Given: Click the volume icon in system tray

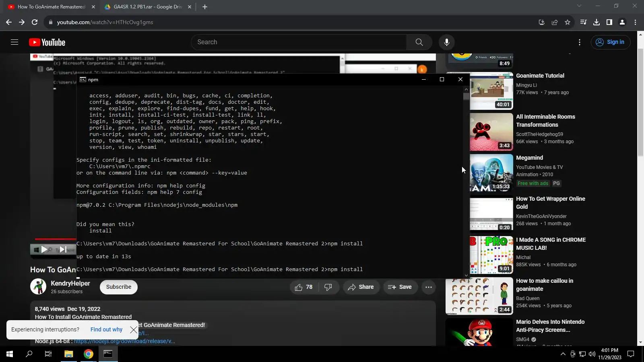Looking at the screenshot, I should tap(592, 354).
